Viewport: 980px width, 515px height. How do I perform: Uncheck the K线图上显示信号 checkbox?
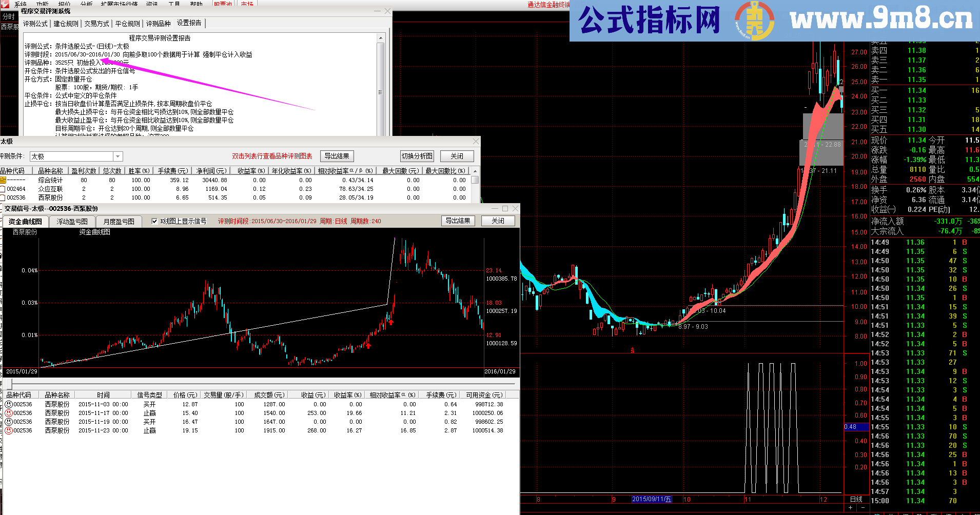[154, 221]
